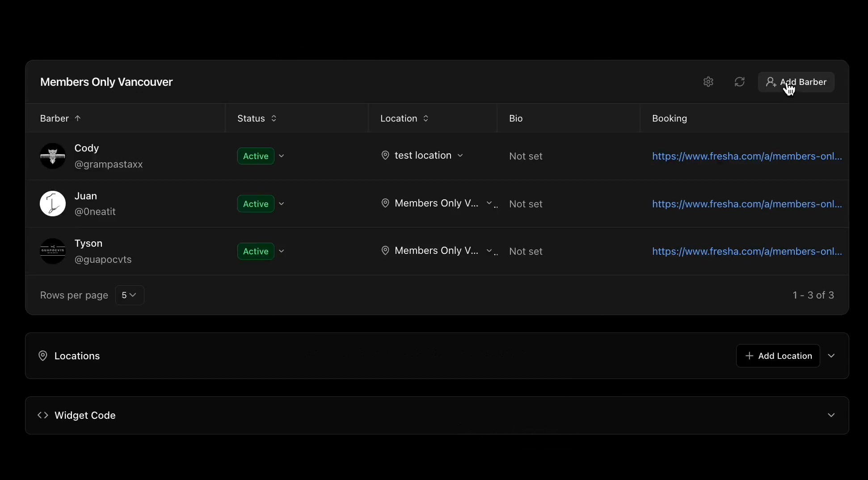
Task: Click the refresh icon in header
Action: click(739, 82)
